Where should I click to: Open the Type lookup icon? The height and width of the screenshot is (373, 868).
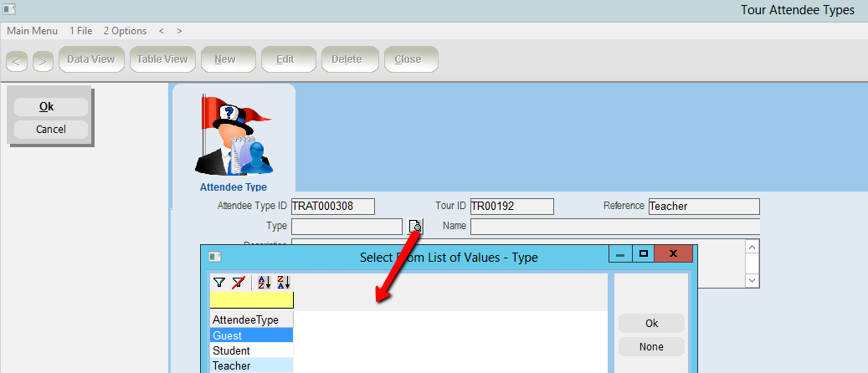[416, 226]
